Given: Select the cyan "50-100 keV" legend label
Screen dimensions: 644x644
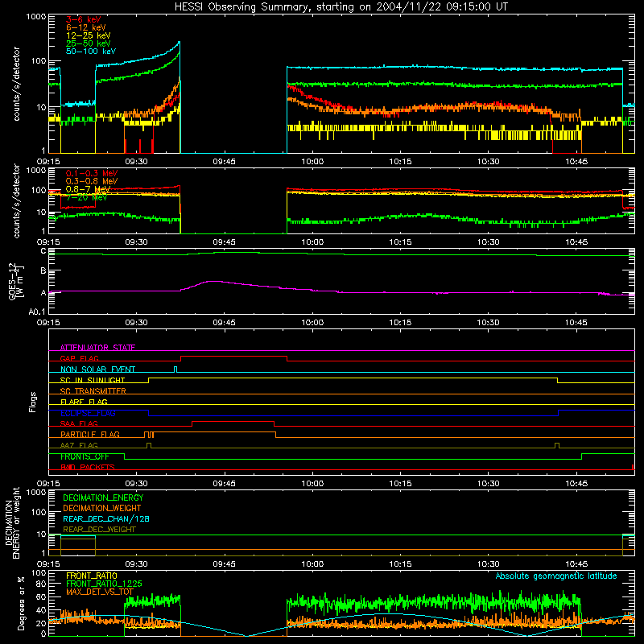Looking at the screenshot, I should [91, 52].
